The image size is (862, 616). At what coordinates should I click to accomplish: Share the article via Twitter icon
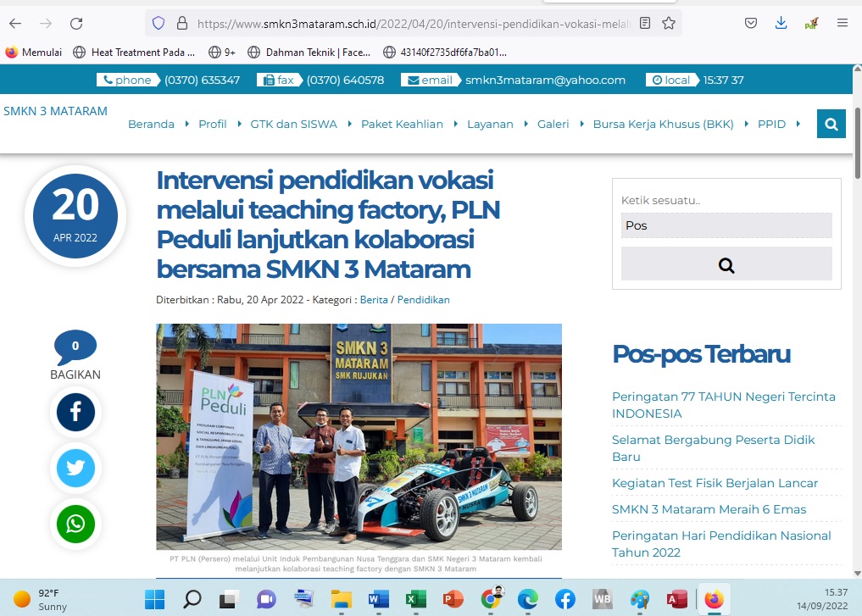click(x=75, y=469)
